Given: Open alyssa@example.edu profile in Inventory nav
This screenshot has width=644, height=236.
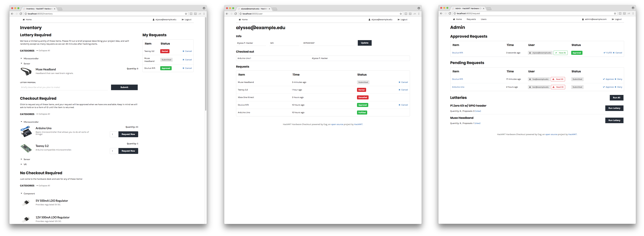Looking at the screenshot, I should 165,19.
